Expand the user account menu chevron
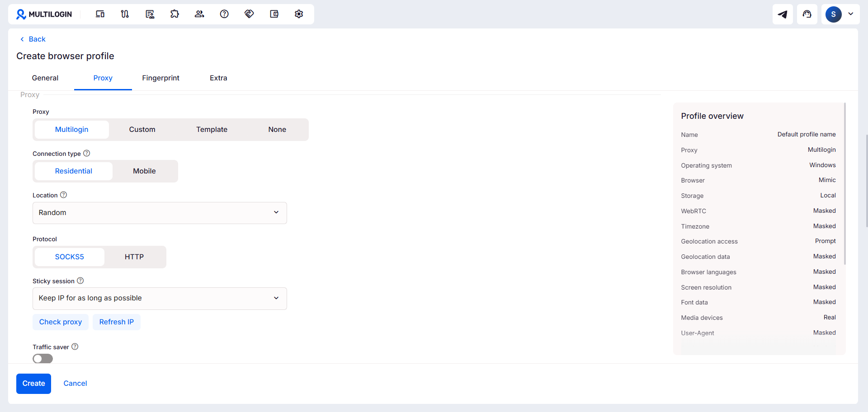The image size is (868, 412). click(x=851, y=14)
